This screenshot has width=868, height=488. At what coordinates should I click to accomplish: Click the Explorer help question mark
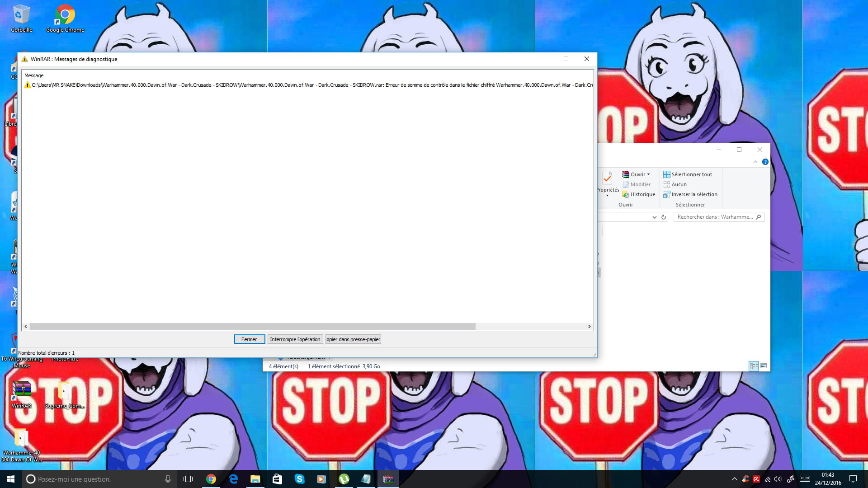click(765, 162)
